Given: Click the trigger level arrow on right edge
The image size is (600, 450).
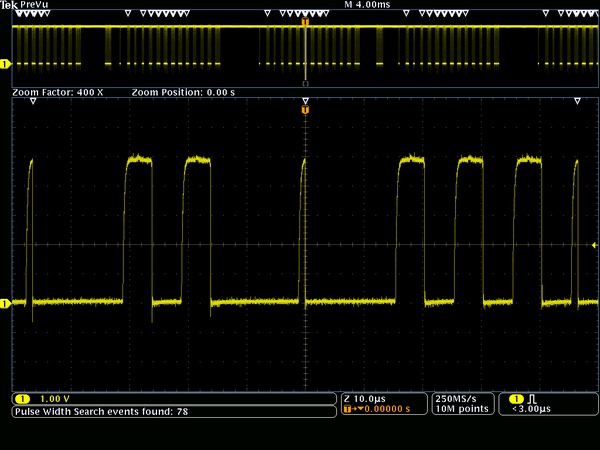Looking at the screenshot, I should tap(594, 245).
